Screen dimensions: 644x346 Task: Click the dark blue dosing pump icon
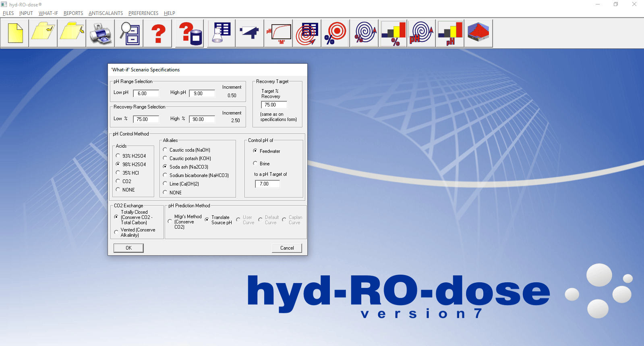tap(250, 33)
